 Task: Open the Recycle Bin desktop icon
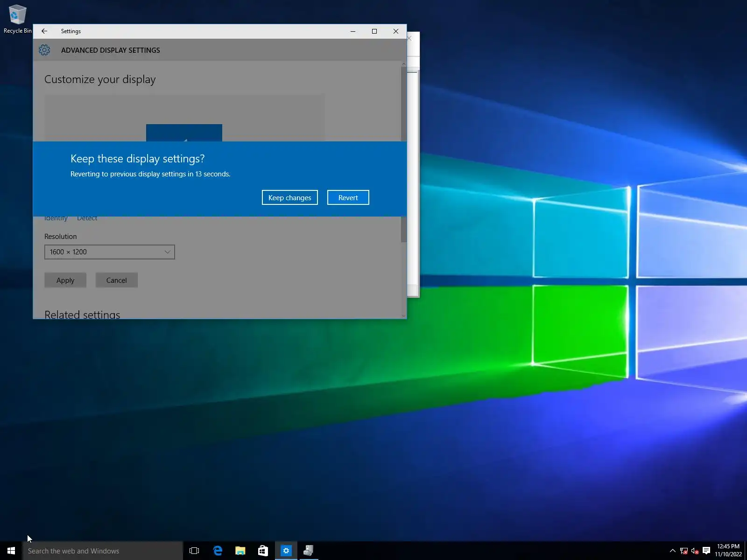point(18,19)
